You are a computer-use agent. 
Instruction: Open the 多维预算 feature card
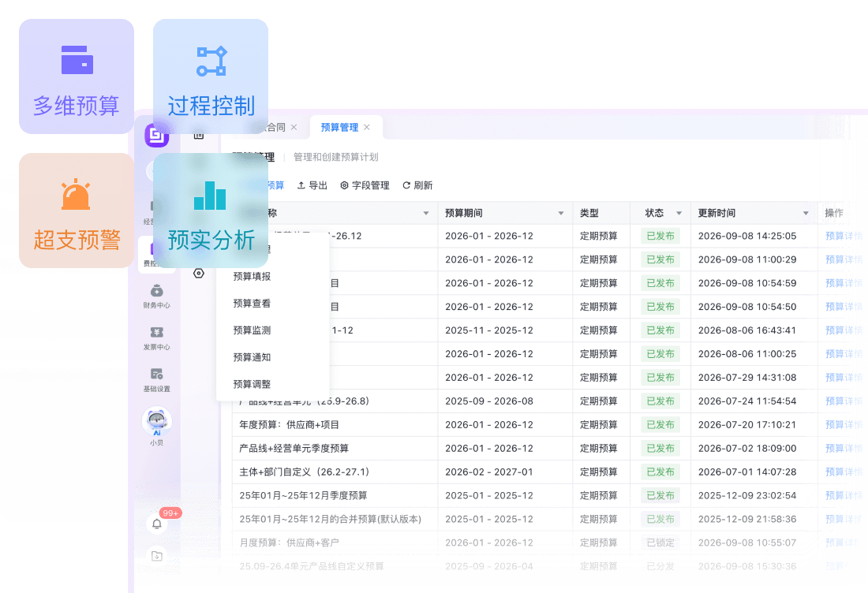pos(77,76)
